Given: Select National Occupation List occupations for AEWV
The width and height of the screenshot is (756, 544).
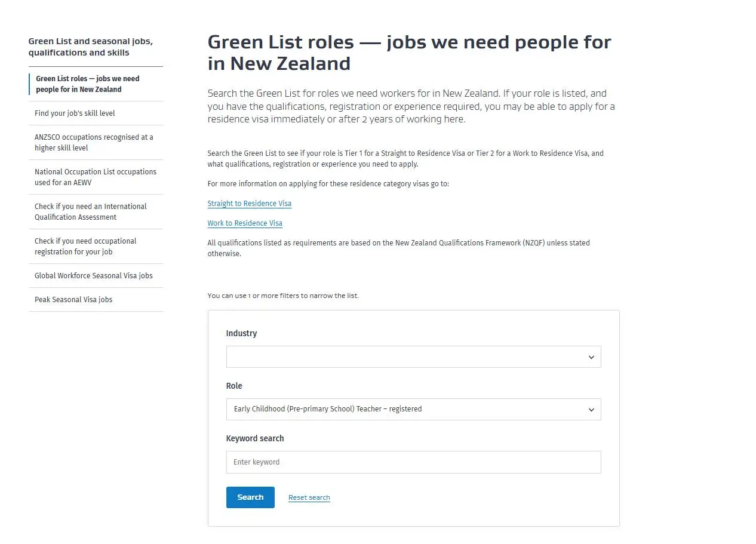Looking at the screenshot, I should click(x=96, y=177).
